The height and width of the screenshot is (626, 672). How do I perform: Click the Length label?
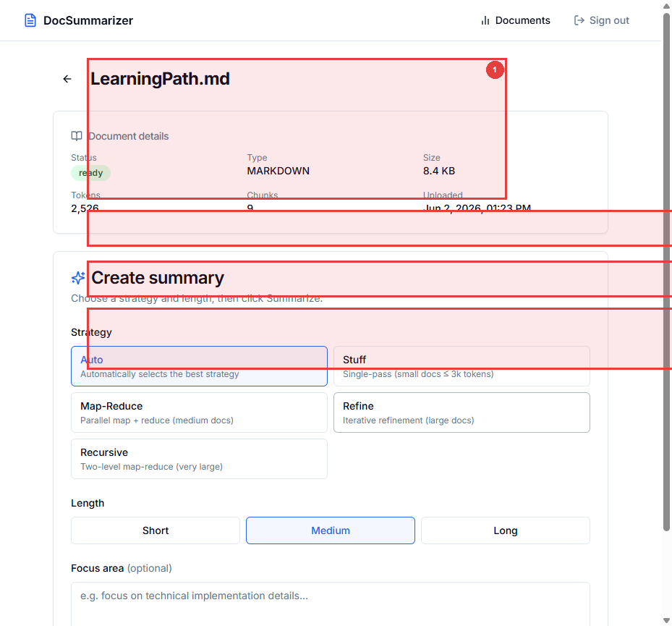(88, 503)
